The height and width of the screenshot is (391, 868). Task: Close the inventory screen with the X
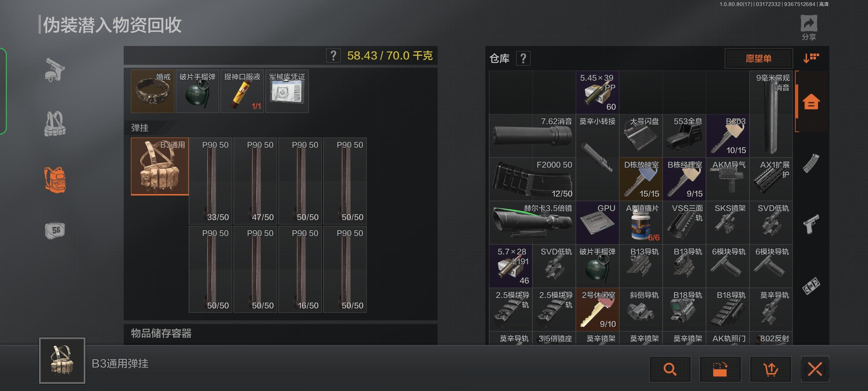[815, 369]
